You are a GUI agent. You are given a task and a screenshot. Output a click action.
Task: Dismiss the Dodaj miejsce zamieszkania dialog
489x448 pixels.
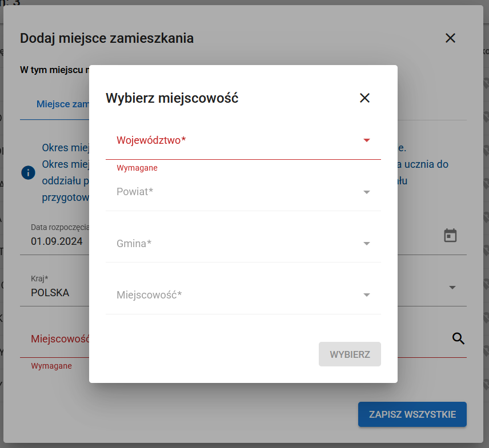pyautogui.click(x=450, y=38)
